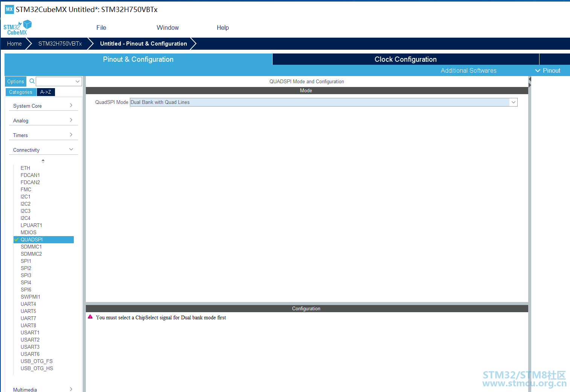The image size is (570, 392).
Task: Click the Configuration section header
Action: pos(307,308)
